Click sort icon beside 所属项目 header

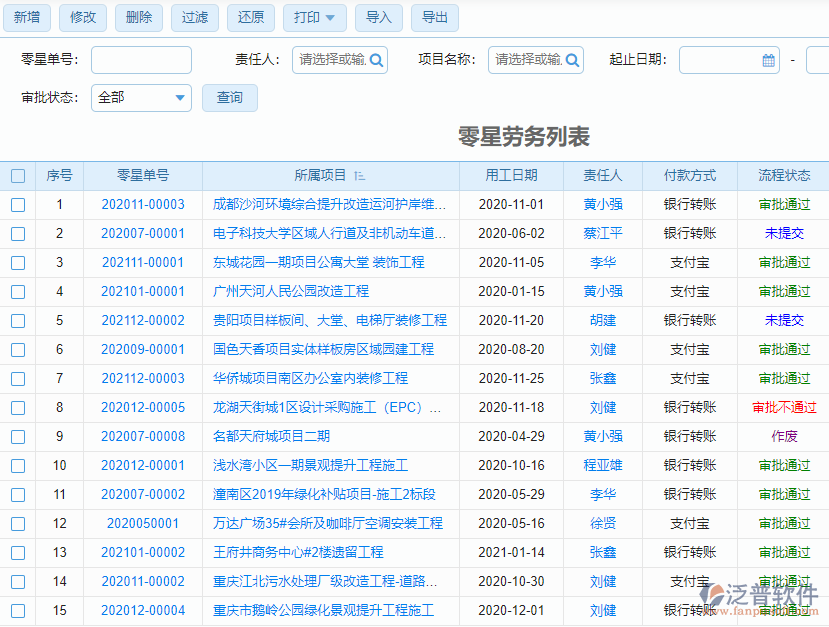[360, 176]
